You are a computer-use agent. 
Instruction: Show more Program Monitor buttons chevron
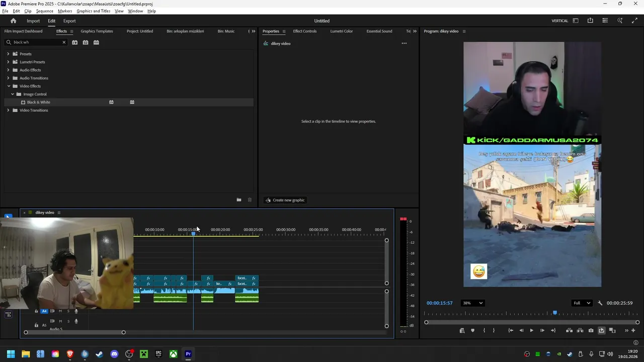(x=626, y=330)
